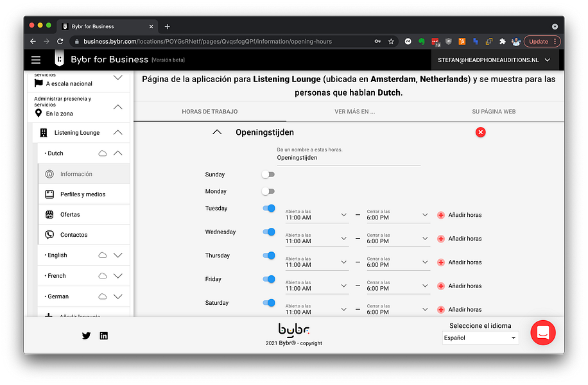Collapse the Listening Lounge tree item

(x=117, y=133)
